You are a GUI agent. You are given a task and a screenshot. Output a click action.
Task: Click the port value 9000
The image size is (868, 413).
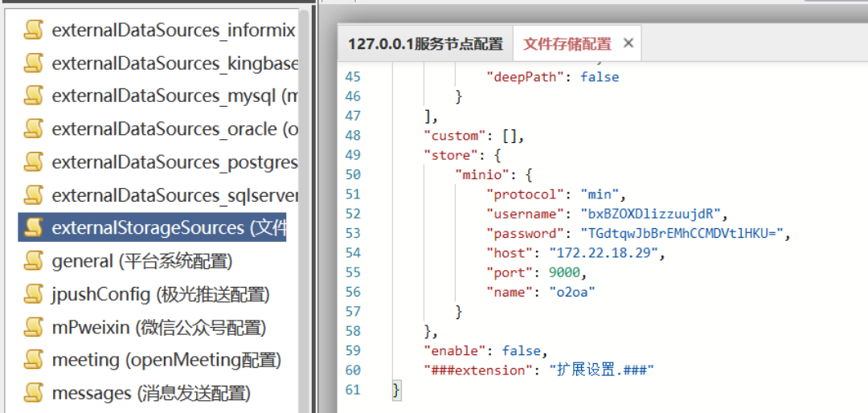(565, 272)
